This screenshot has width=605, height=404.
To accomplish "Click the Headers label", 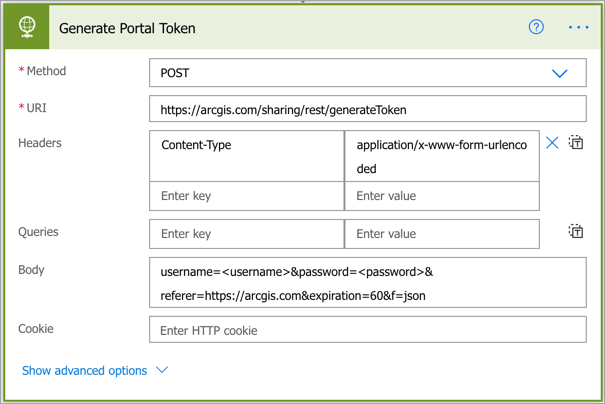I will pyautogui.click(x=40, y=143).
